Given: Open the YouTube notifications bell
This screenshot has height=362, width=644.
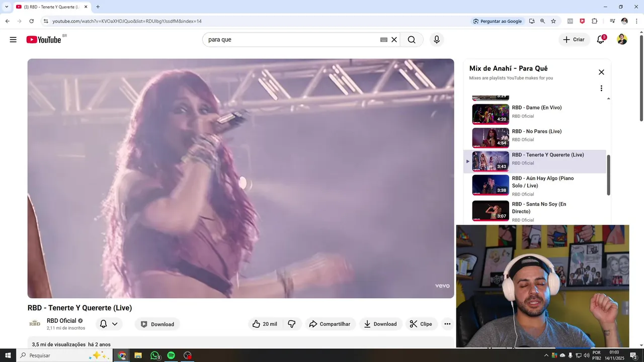Looking at the screenshot, I should (600, 40).
